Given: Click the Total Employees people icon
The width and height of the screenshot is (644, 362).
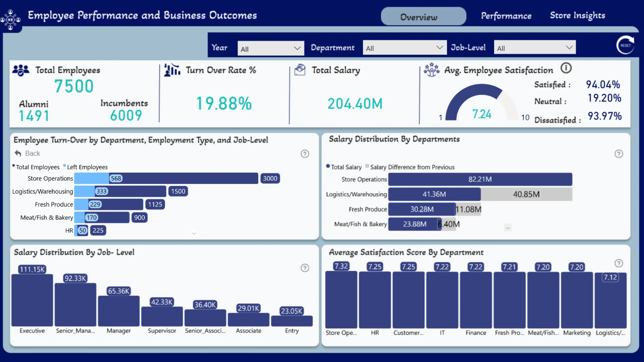Looking at the screenshot, I should [21, 70].
